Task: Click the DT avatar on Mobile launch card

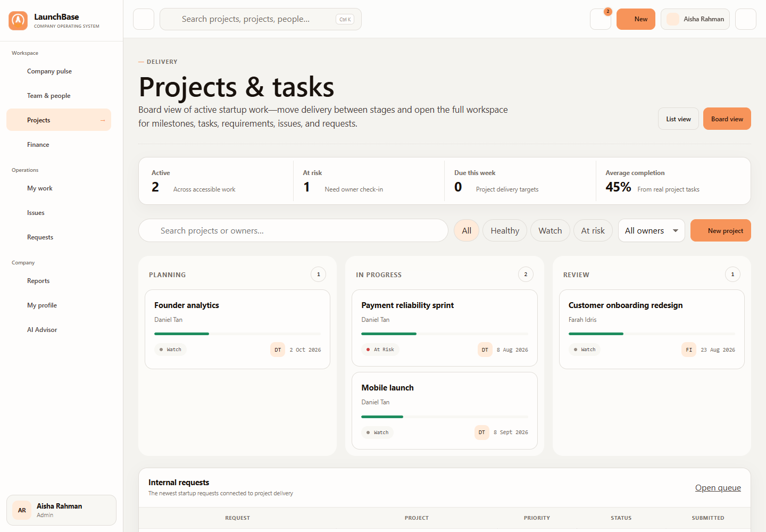Action: (481, 432)
